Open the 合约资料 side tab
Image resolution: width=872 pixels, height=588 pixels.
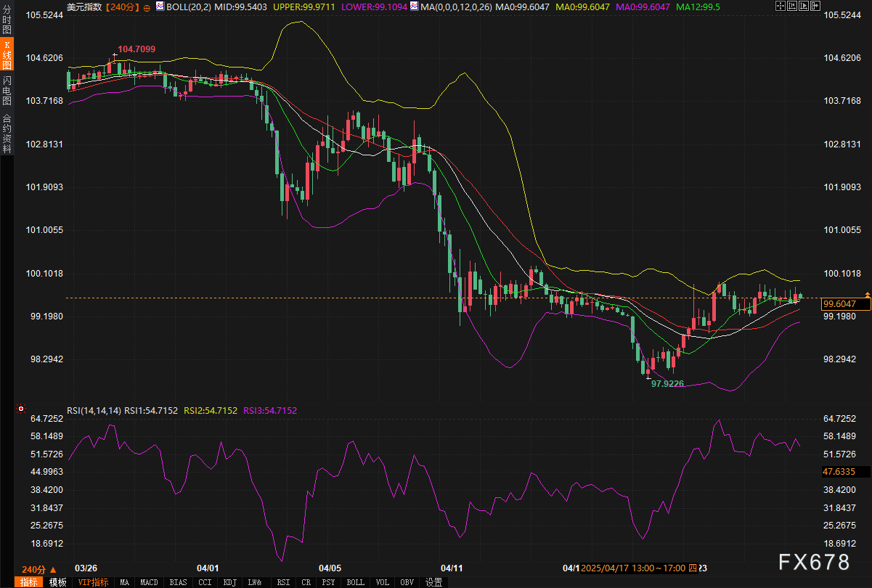[x=7, y=134]
